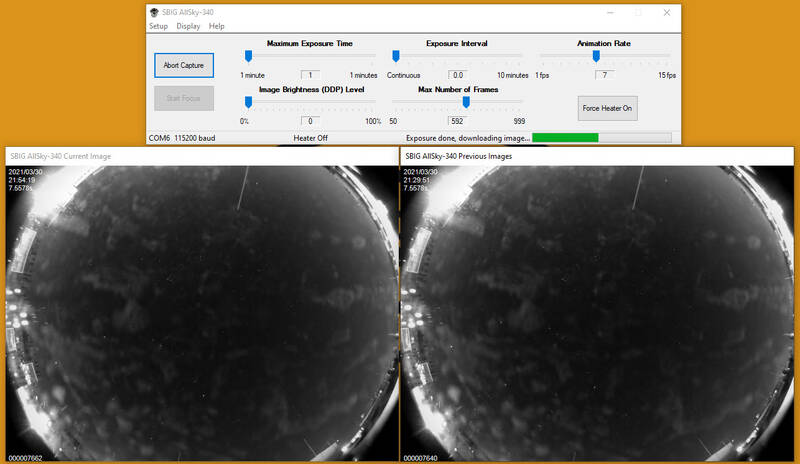Screen dimensions: 800x464
Task: Click the Image Brightness value field
Action: click(x=310, y=120)
